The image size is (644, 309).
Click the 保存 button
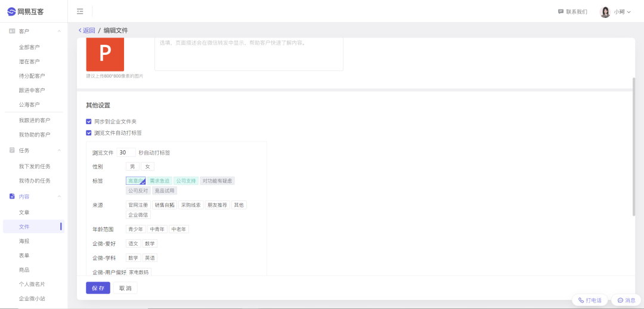[x=98, y=288]
